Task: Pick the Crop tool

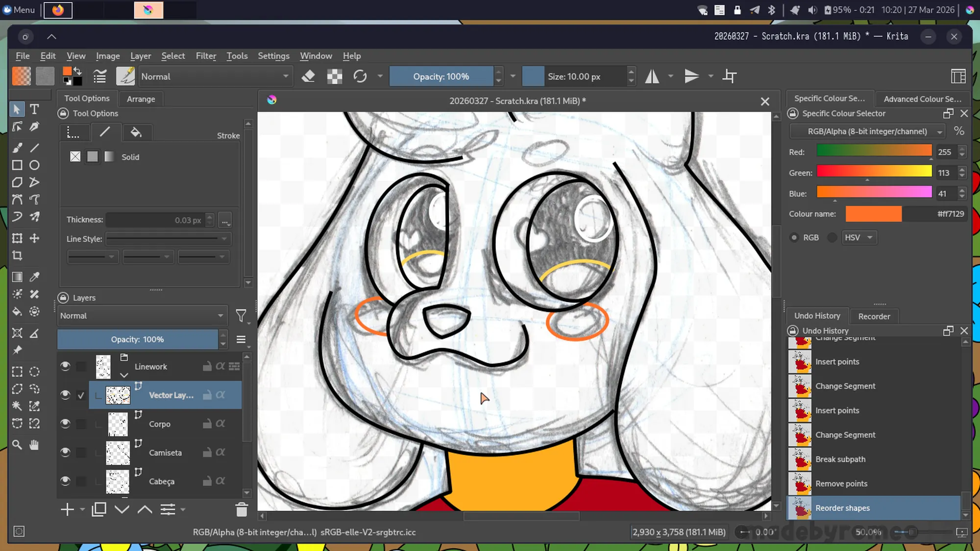Action: pyautogui.click(x=17, y=255)
